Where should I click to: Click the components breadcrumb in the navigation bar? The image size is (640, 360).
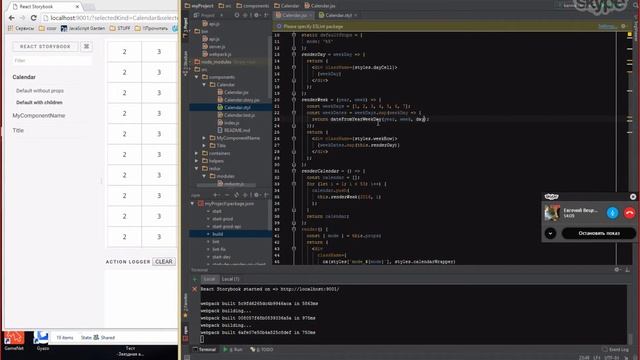pyautogui.click(x=253, y=6)
